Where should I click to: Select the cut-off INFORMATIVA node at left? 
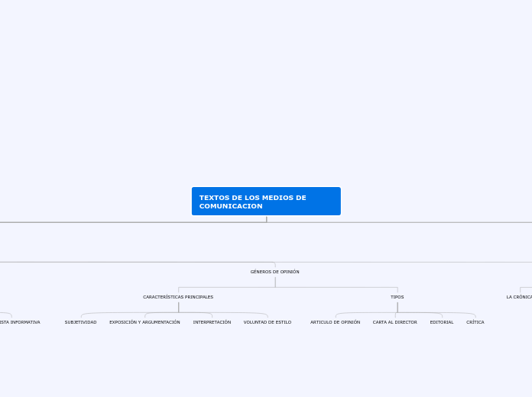tap(20, 322)
